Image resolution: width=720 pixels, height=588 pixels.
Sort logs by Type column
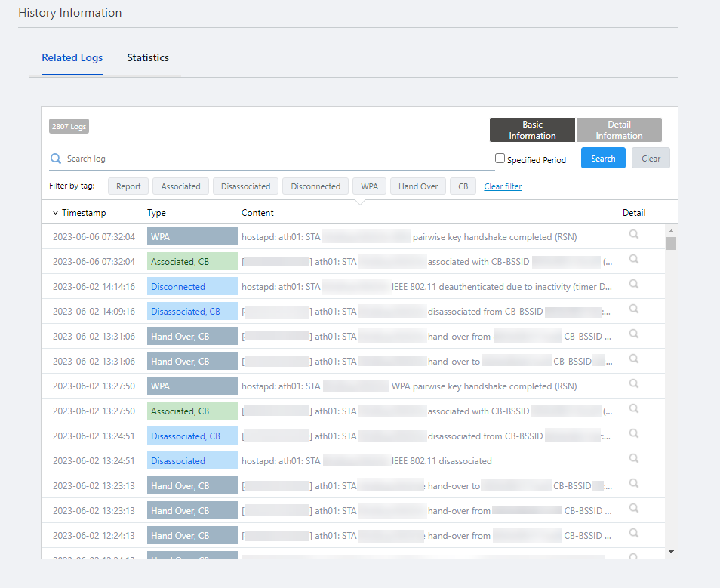[156, 213]
